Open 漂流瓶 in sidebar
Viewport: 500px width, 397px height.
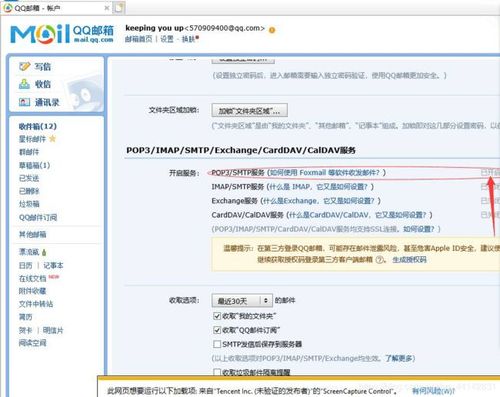click(x=29, y=252)
